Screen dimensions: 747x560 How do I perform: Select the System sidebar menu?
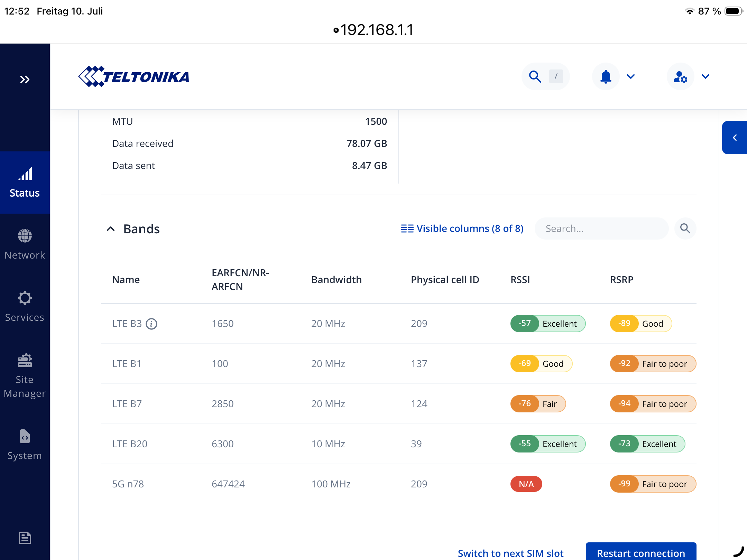click(x=25, y=445)
